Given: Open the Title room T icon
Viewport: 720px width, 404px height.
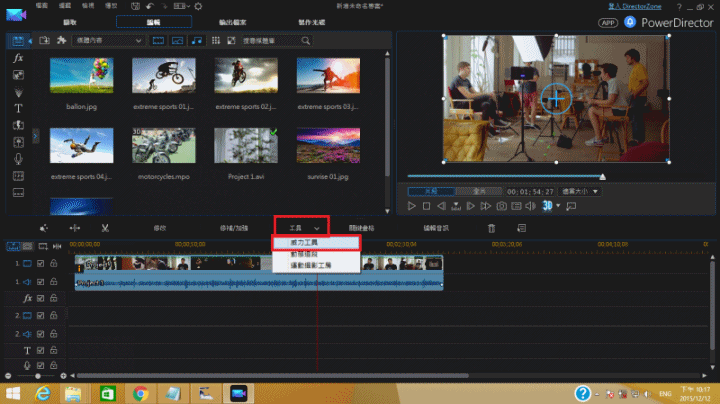Looking at the screenshot, I should tap(18, 108).
